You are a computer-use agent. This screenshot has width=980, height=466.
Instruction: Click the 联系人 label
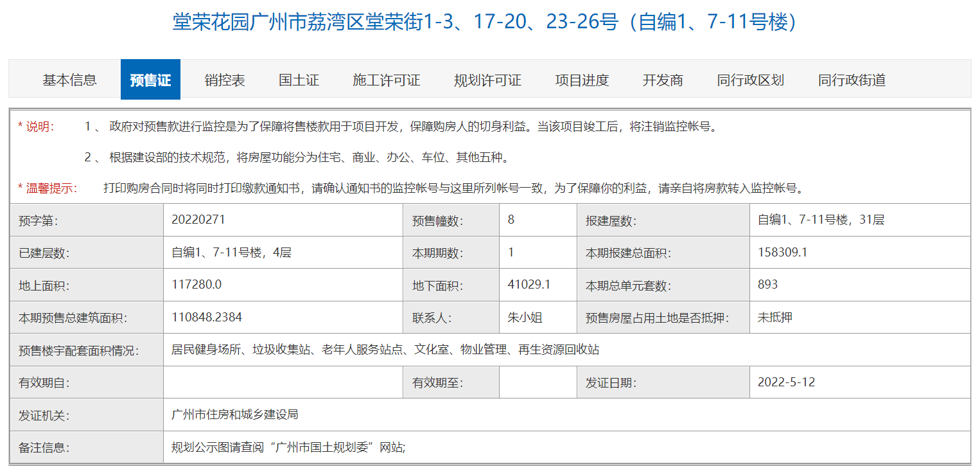[x=432, y=318]
